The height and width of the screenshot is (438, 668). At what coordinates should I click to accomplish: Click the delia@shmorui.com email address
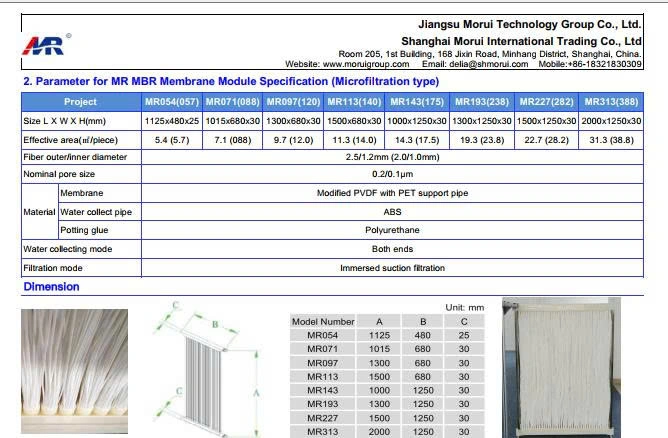[488, 64]
